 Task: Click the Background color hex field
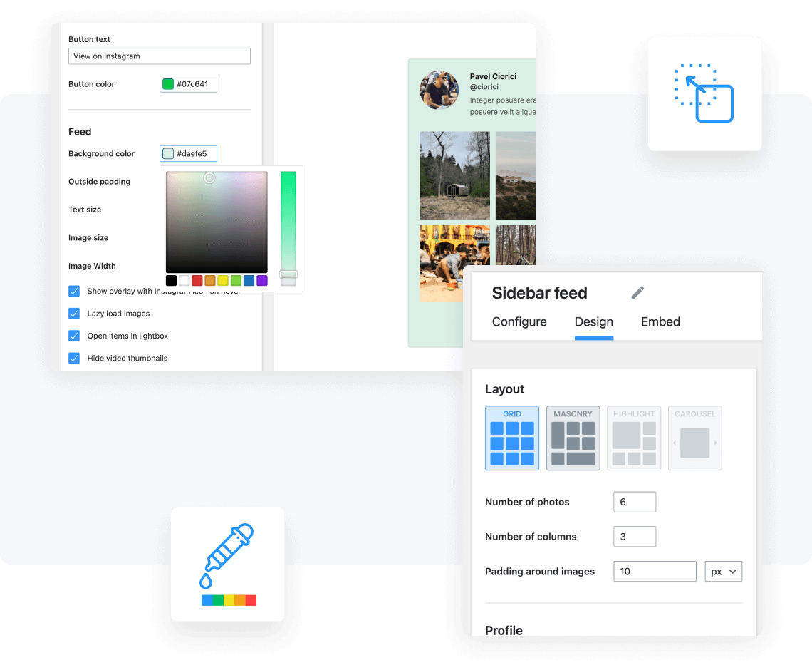click(188, 153)
